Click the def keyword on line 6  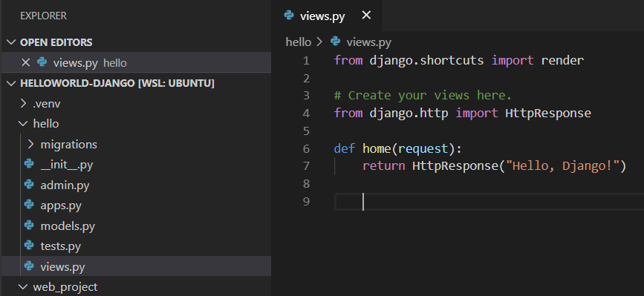point(345,148)
